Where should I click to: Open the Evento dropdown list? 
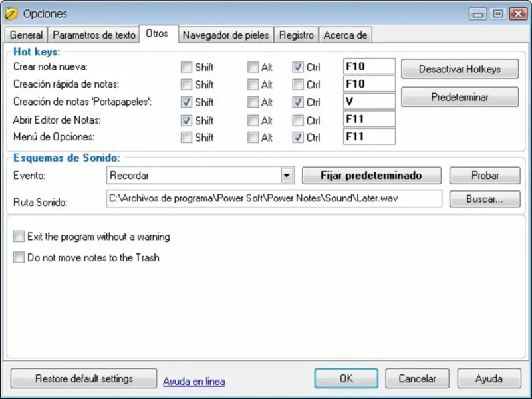pos(287,176)
